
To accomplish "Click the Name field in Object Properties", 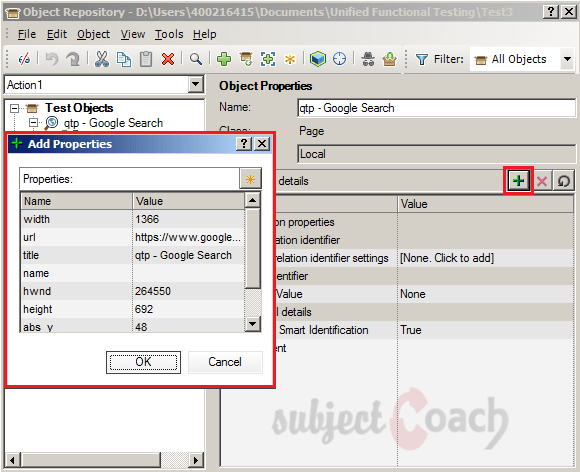I will click(x=436, y=108).
